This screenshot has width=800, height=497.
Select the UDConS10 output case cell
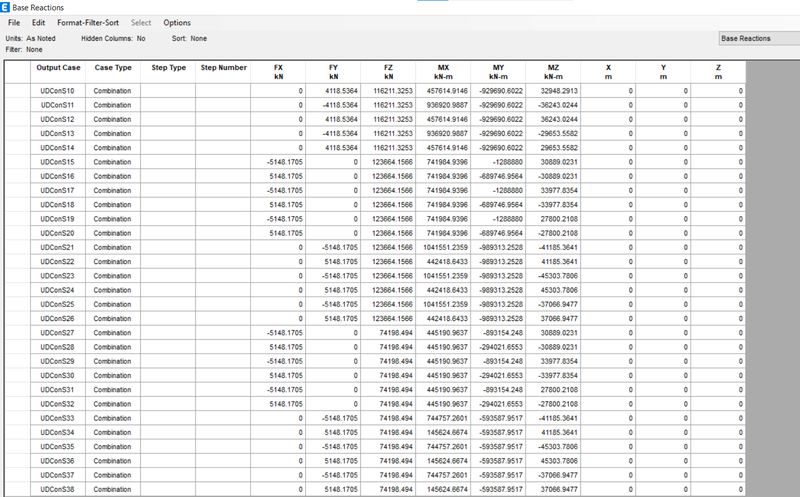[x=58, y=91]
